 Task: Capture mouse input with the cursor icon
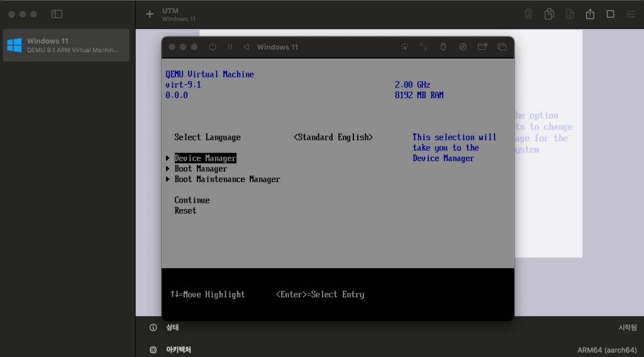point(404,47)
